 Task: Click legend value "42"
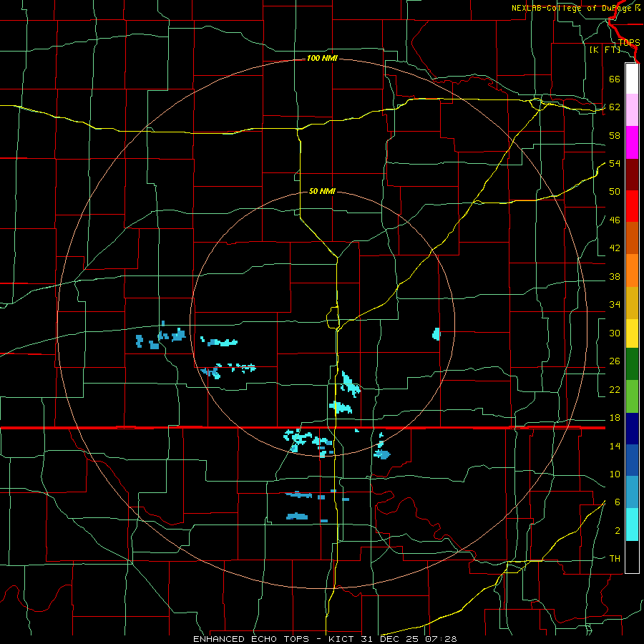tap(615, 248)
